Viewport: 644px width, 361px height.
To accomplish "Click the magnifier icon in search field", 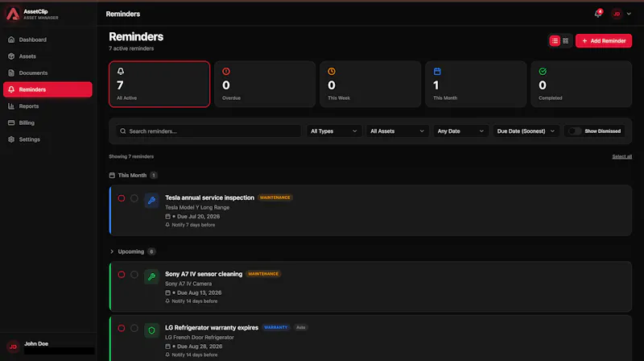I will [x=123, y=131].
